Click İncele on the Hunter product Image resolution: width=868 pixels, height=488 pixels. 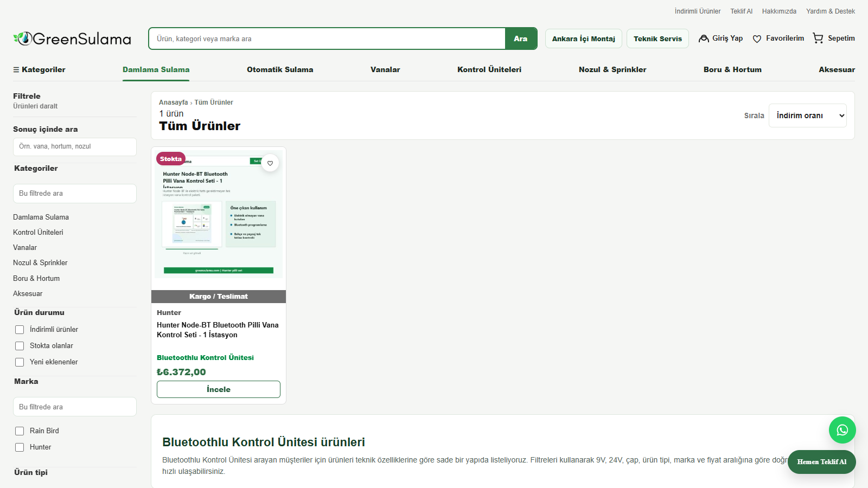click(x=219, y=389)
